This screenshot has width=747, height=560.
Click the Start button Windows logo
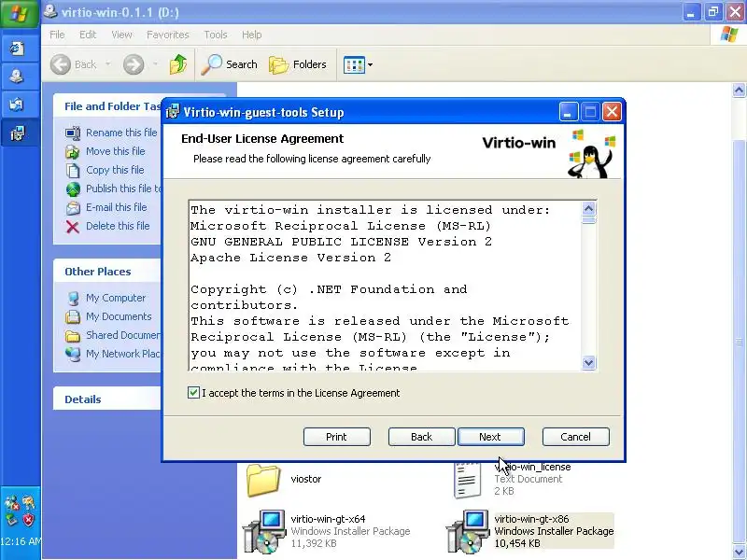pyautogui.click(x=20, y=13)
